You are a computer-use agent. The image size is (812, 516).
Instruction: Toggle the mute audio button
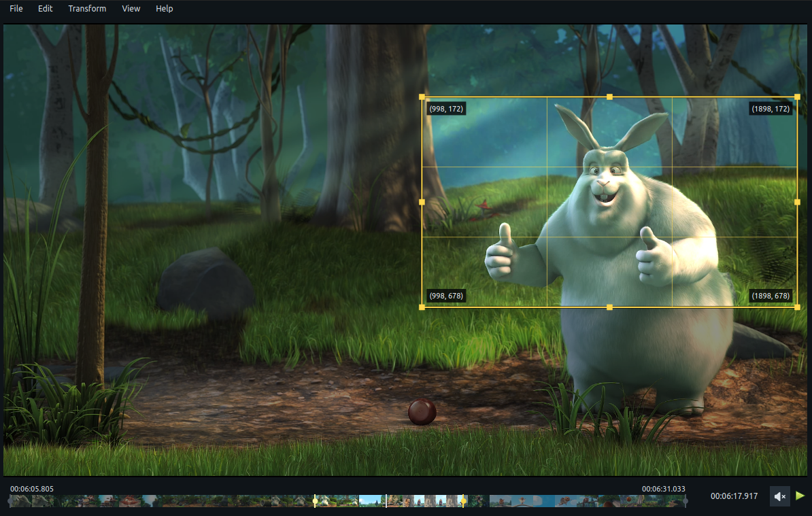click(x=780, y=496)
